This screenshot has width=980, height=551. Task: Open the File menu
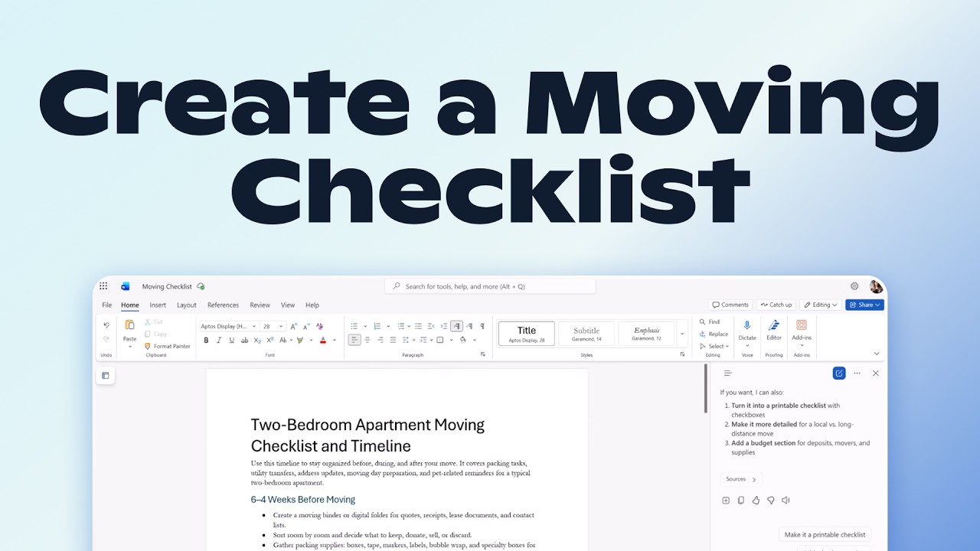[x=107, y=305]
